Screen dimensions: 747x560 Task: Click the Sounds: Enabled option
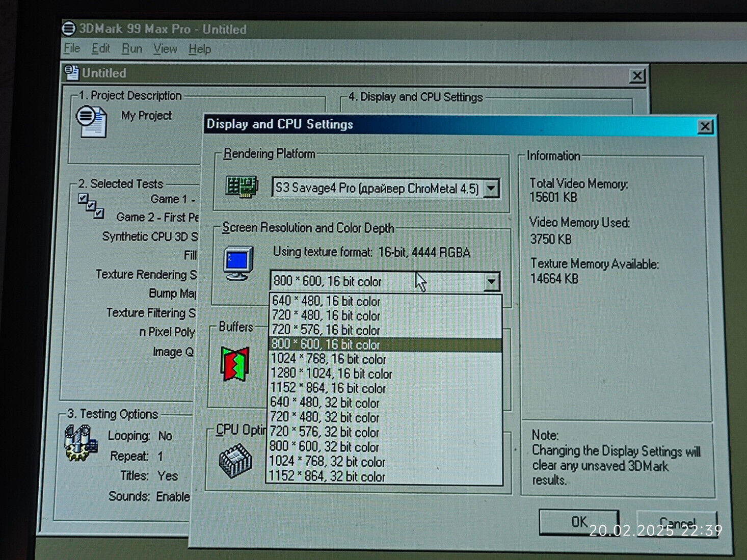(x=149, y=496)
